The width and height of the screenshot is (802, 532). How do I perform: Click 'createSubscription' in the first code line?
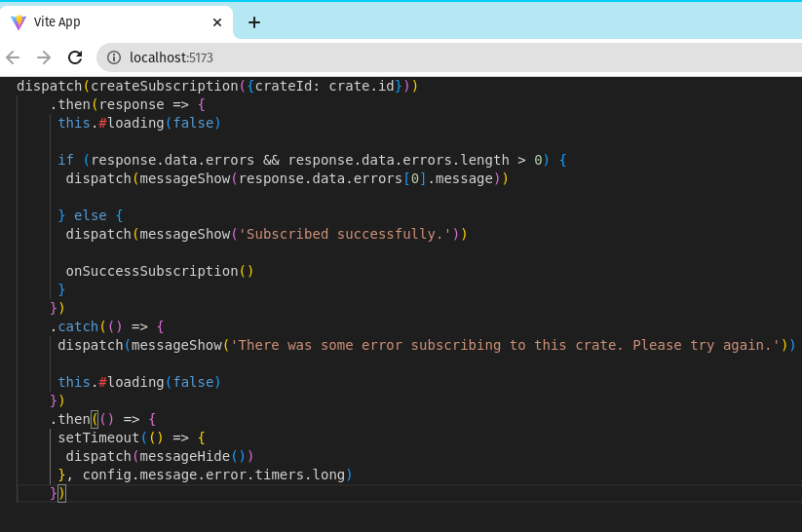pyautogui.click(x=165, y=86)
